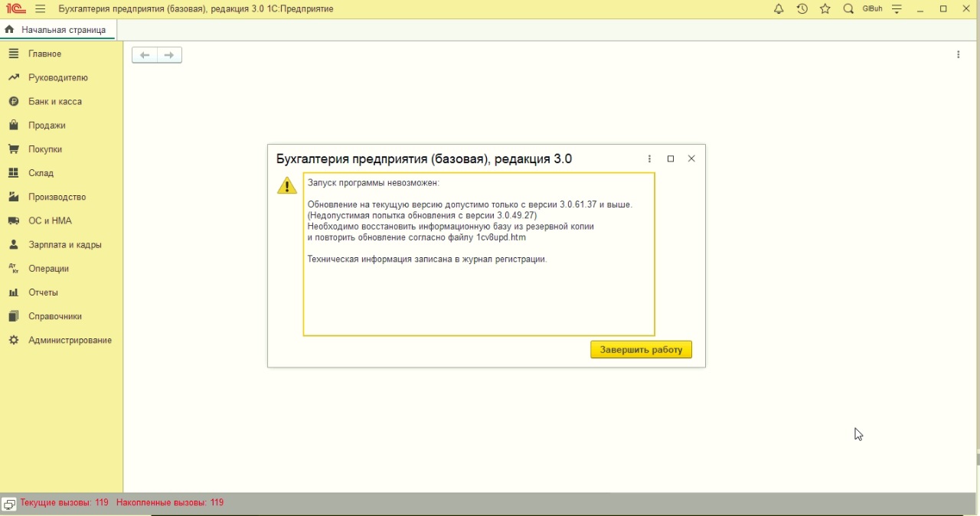Open the dialog's three-dot options menu
980x516 pixels.
[649, 159]
